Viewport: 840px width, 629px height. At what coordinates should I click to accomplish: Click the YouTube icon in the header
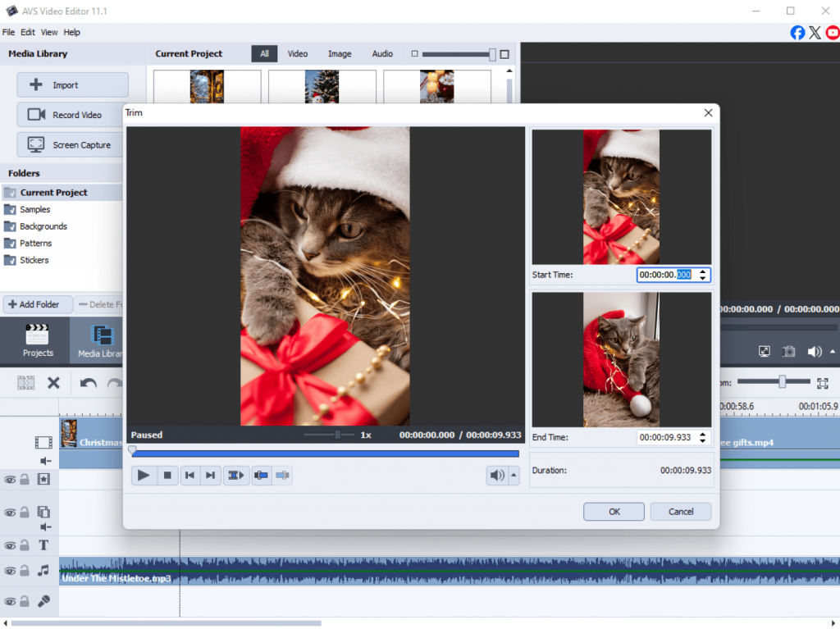click(833, 33)
